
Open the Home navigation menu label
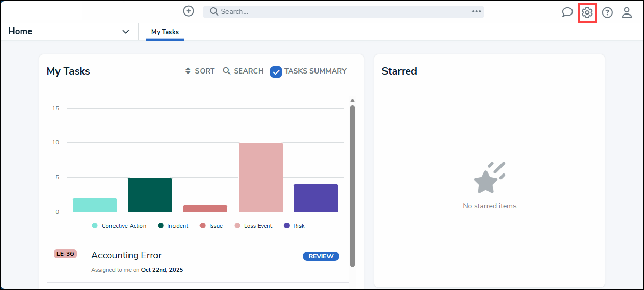tap(20, 31)
